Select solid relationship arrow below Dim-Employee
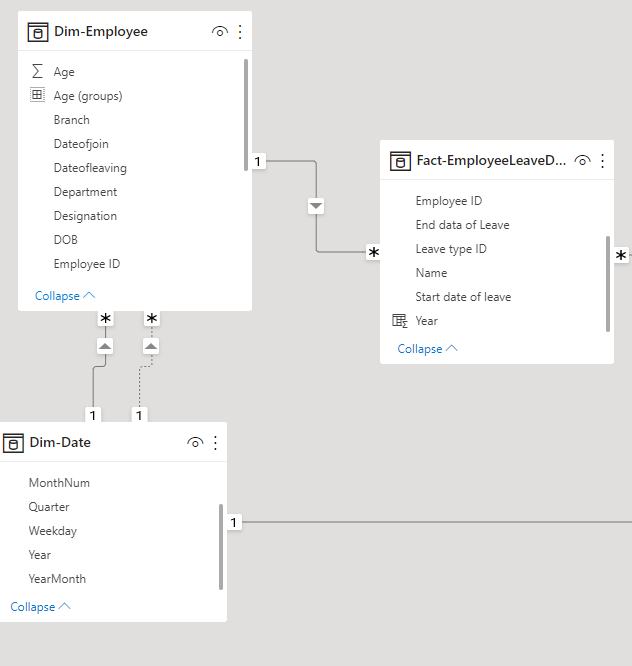This screenshot has height=666, width=632. point(105,346)
